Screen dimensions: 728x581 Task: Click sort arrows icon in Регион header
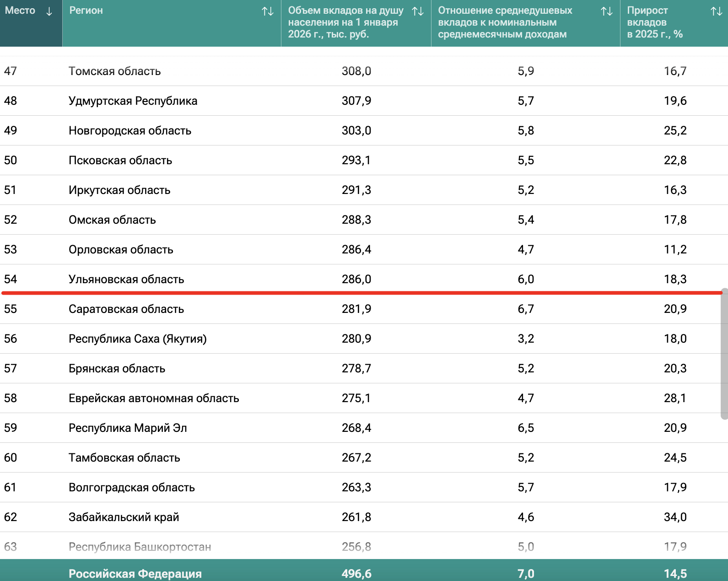268,11
